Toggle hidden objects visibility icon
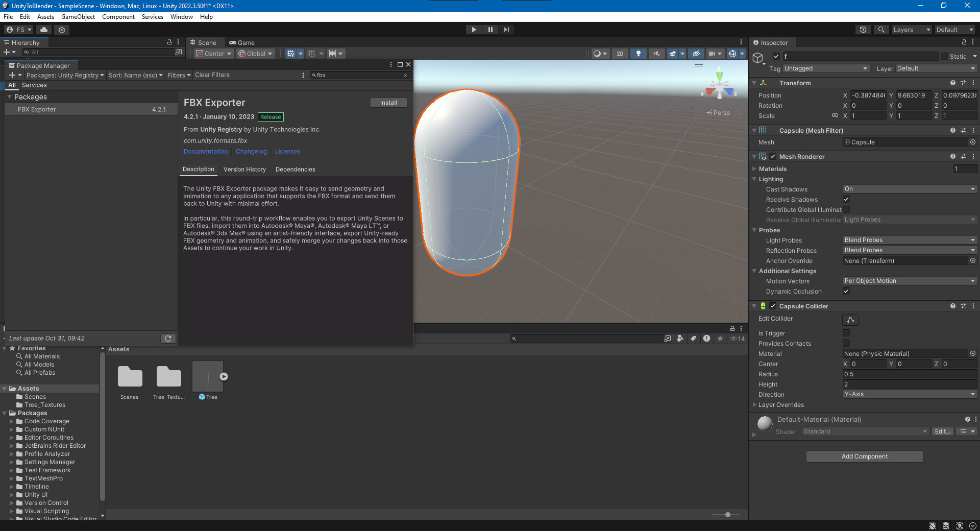This screenshot has height=531, width=980. (x=696, y=54)
